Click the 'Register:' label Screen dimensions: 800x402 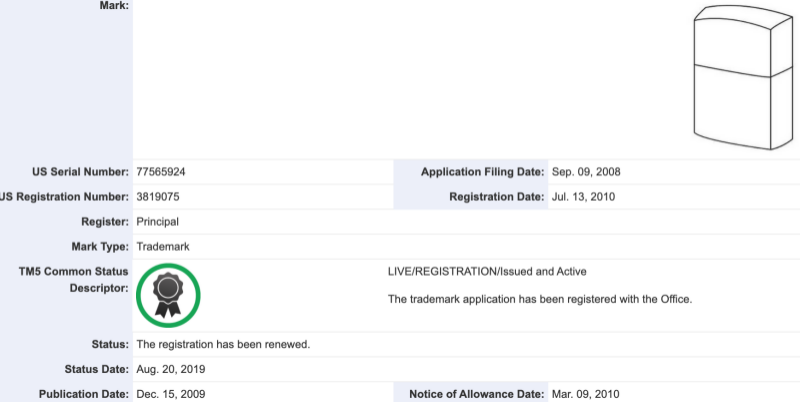pos(105,222)
